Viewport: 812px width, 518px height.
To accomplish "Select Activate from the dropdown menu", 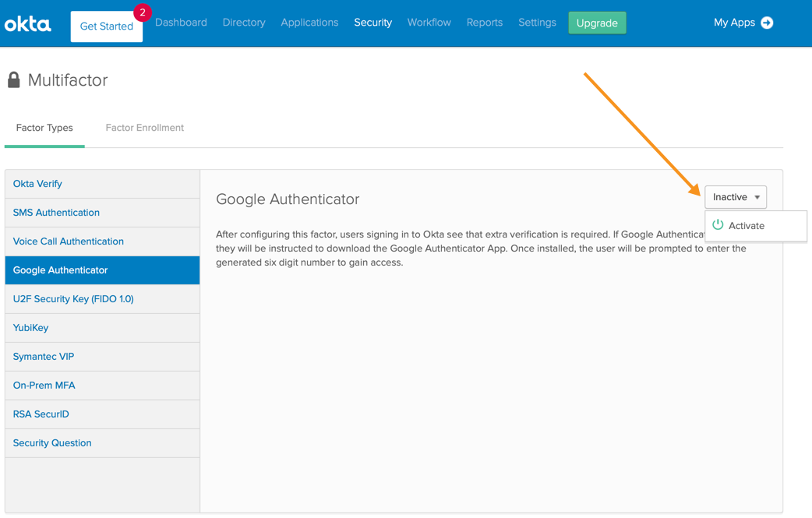I will [x=747, y=226].
